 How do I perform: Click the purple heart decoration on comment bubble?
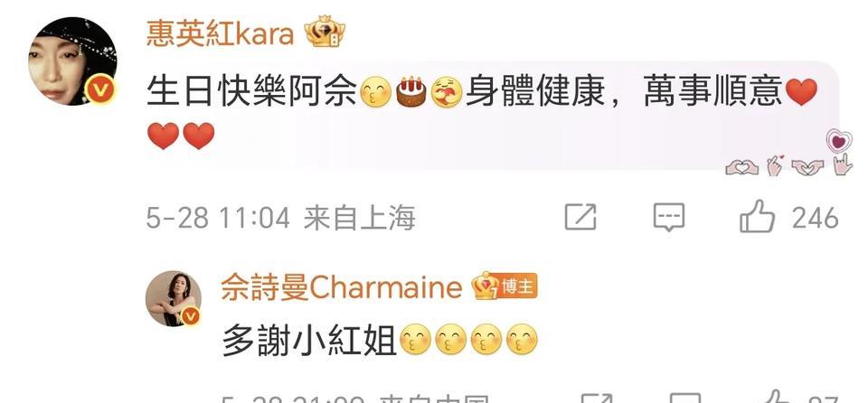coord(839,141)
